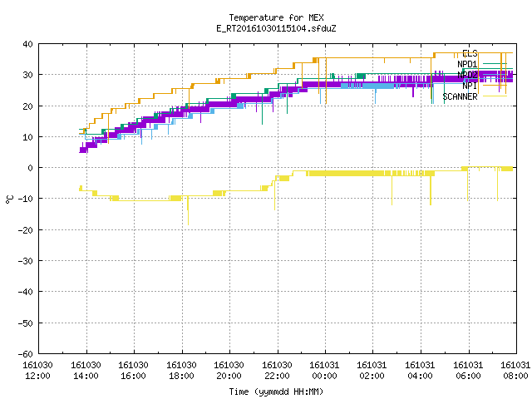The width and height of the screenshot is (532, 399).
Task: Click the y-axis label 40
Action: [27, 44]
